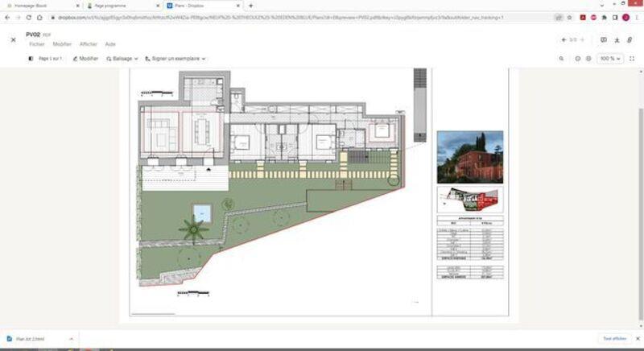The image size is (644, 351).
Task: Click Tout afficher downloads button
Action: tap(613, 339)
